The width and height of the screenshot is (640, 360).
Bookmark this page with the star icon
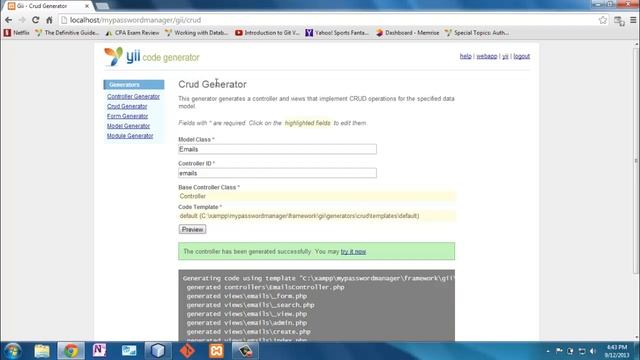click(602, 20)
